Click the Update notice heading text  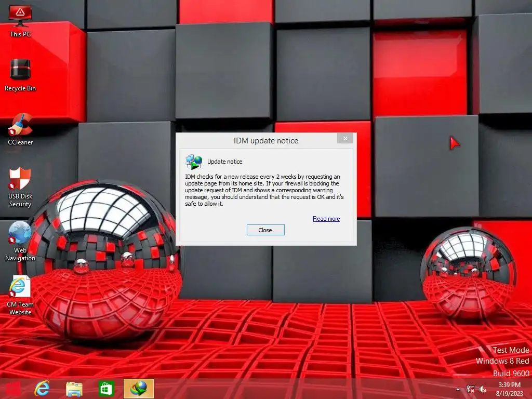(224, 162)
